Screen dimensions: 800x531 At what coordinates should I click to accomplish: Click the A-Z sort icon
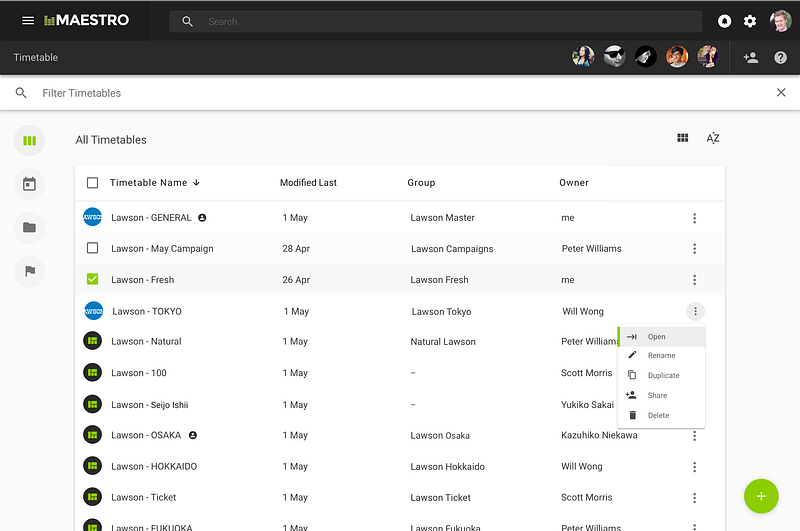click(x=713, y=138)
